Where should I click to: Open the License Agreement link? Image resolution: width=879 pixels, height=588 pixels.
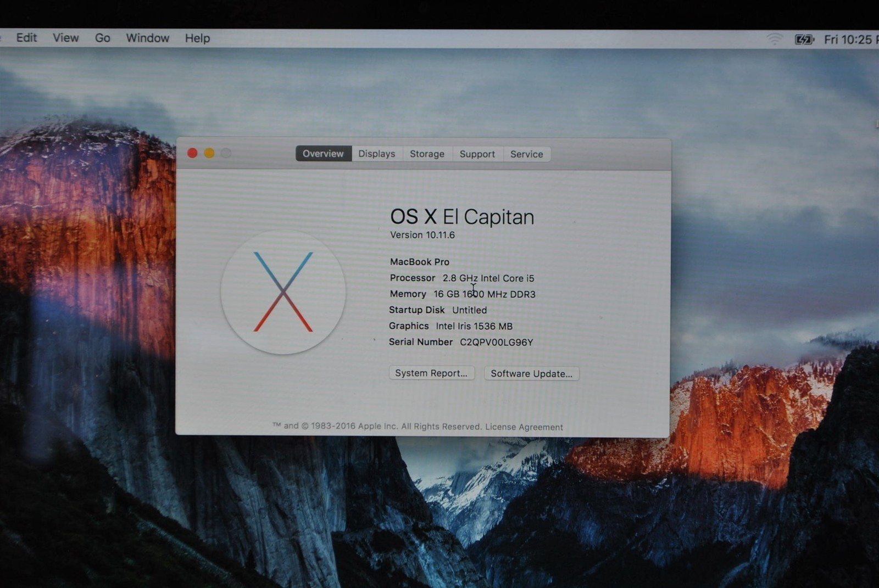[x=524, y=427]
